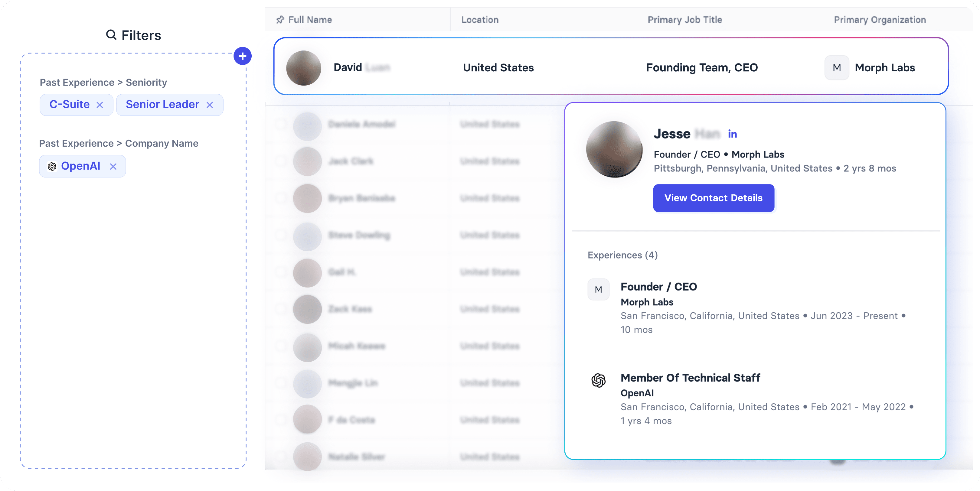Screen dimensions: 980x491
Task: Sort by the Full Name column header
Action: pos(310,20)
